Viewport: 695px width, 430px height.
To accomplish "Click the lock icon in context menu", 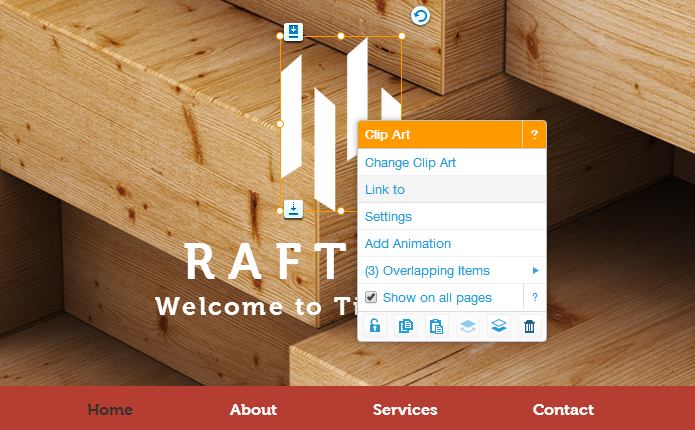I will [x=375, y=326].
